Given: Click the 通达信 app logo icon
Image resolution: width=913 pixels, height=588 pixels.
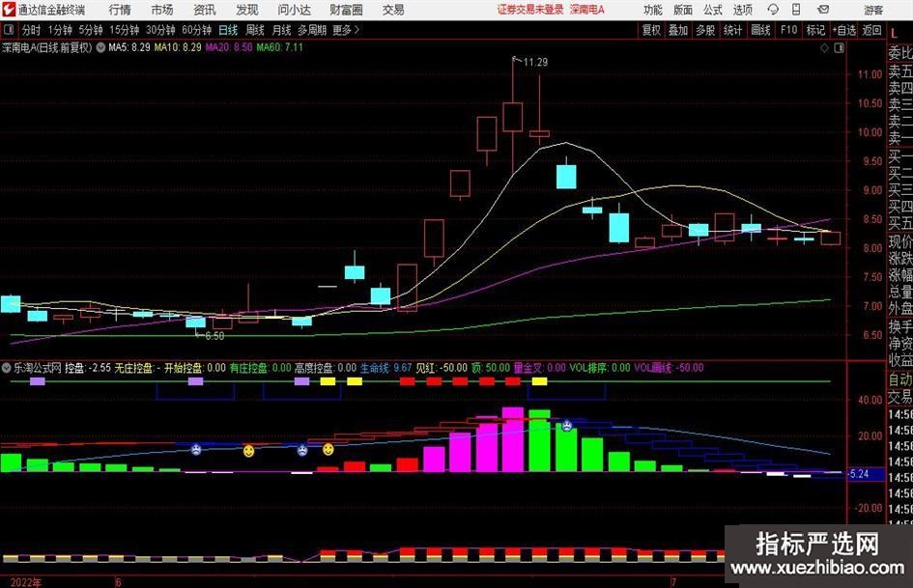Looking at the screenshot, I should 9,10.
